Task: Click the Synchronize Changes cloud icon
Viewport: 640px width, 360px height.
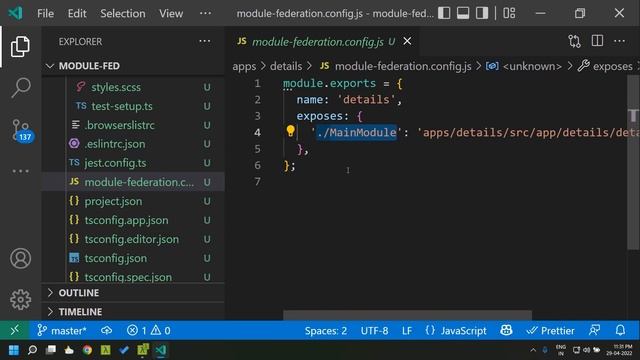Action: [107, 330]
